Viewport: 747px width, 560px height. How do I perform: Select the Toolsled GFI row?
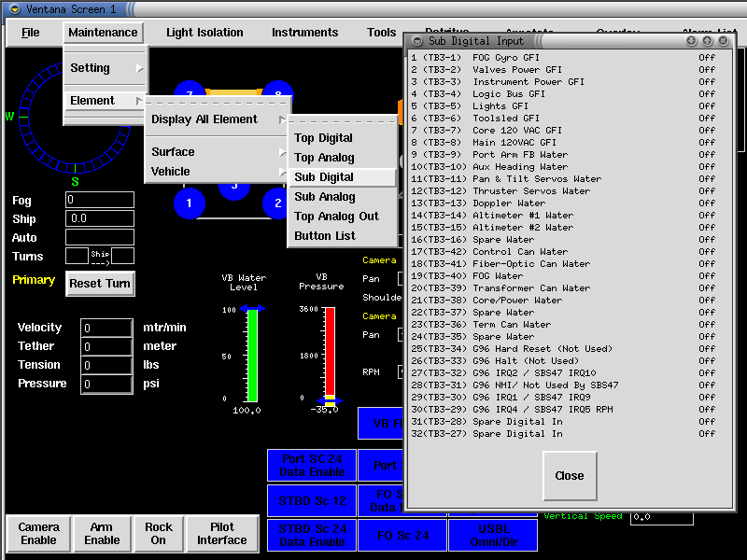tap(564, 119)
